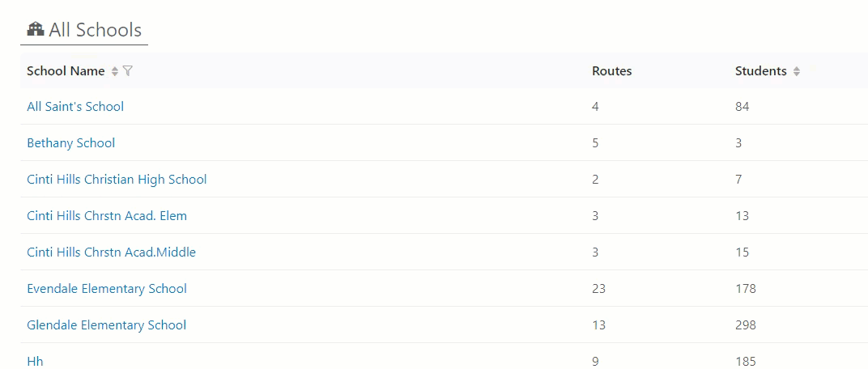Screen dimensions: 868x369
Task: Click the All Schools heading tab
Action: [x=84, y=29]
